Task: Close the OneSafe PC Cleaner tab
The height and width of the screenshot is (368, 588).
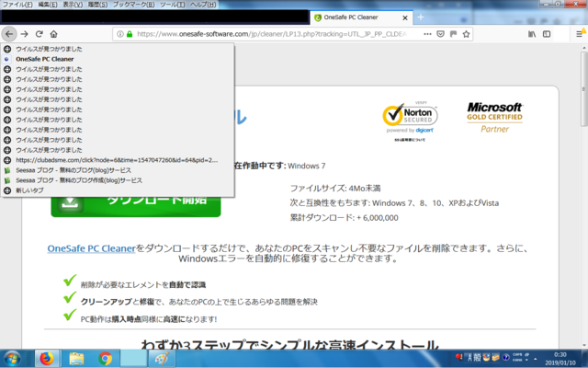Action: point(405,17)
